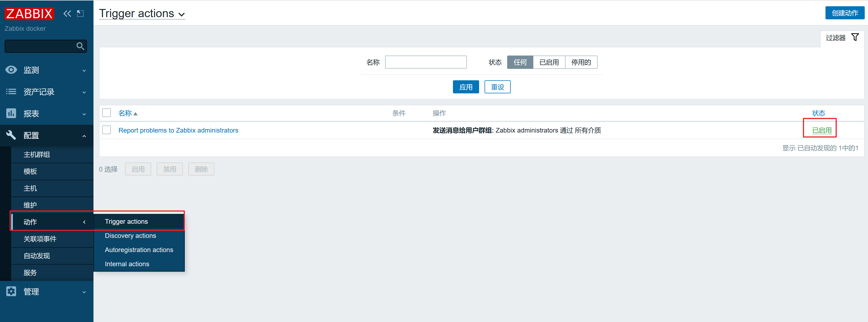Click the list icon for Inventory
The width and height of the screenshot is (868, 322).
(x=11, y=91)
